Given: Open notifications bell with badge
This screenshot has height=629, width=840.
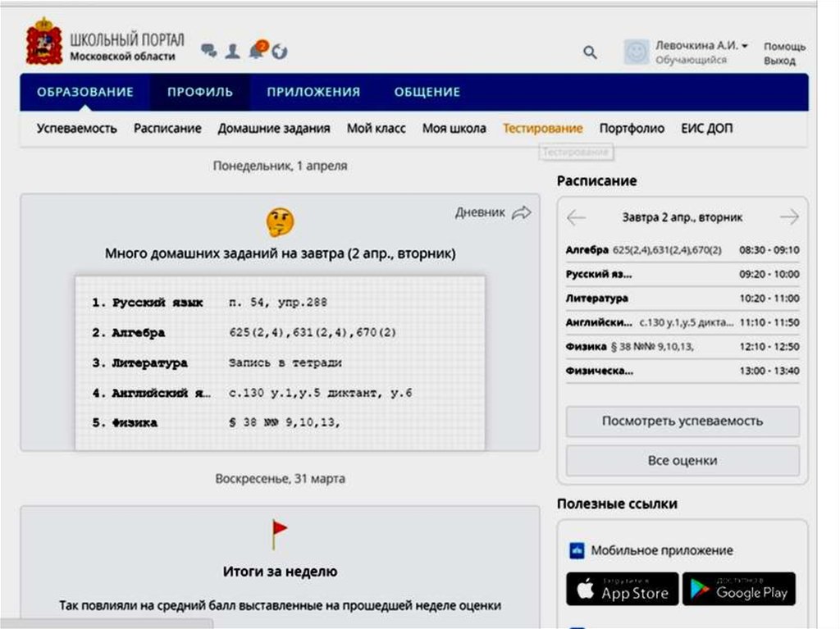Looking at the screenshot, I should (x=258, y=50).
